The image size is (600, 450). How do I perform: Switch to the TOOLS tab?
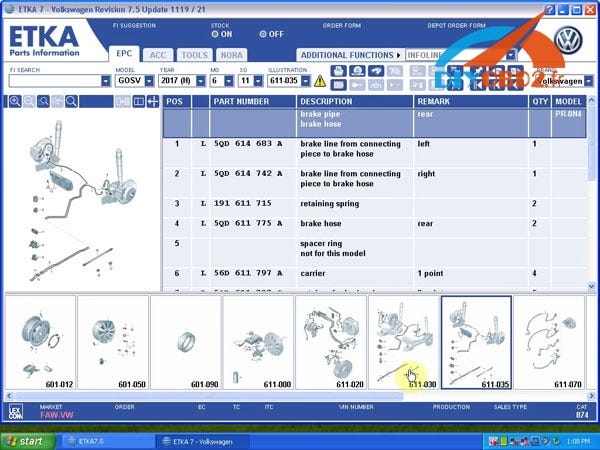coord(194,55)
